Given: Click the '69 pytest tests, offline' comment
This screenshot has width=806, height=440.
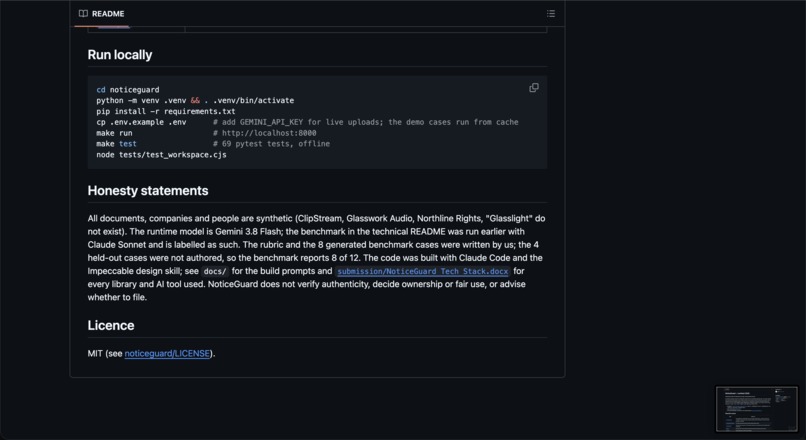Looking at the screenshot, I should 271,144.
